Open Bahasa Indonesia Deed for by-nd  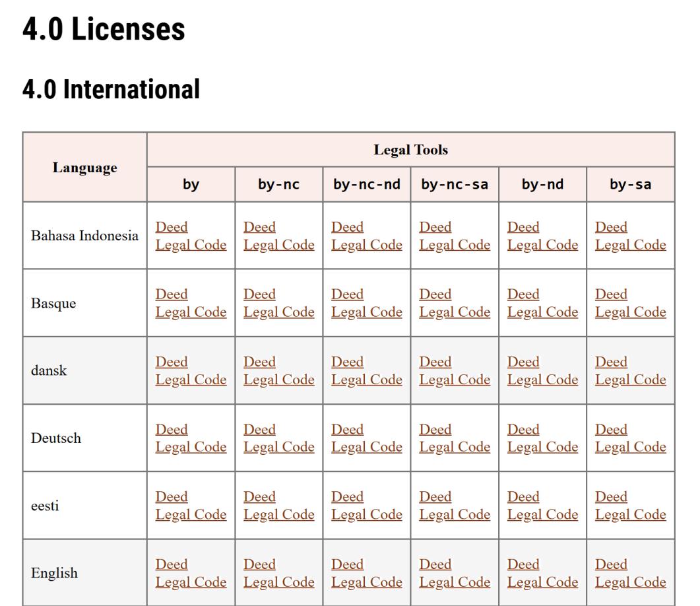(523, 227)
